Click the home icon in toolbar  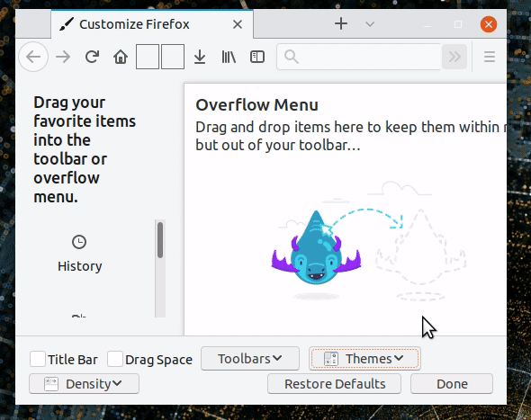click(x=121, y=57)
